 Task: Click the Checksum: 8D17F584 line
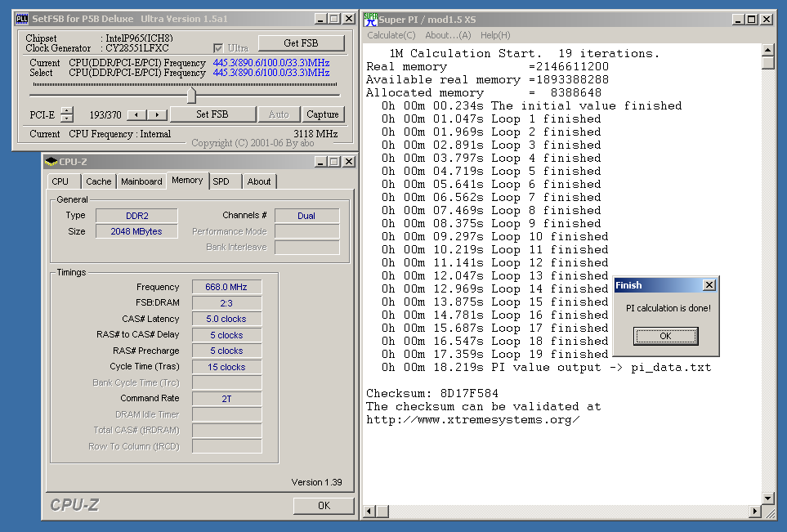point(432,393)
